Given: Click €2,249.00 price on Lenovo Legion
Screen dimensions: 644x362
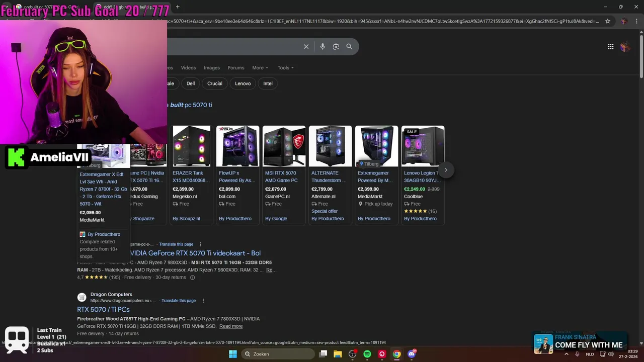Looking at the screenshot, I should [x=415, y=190].
